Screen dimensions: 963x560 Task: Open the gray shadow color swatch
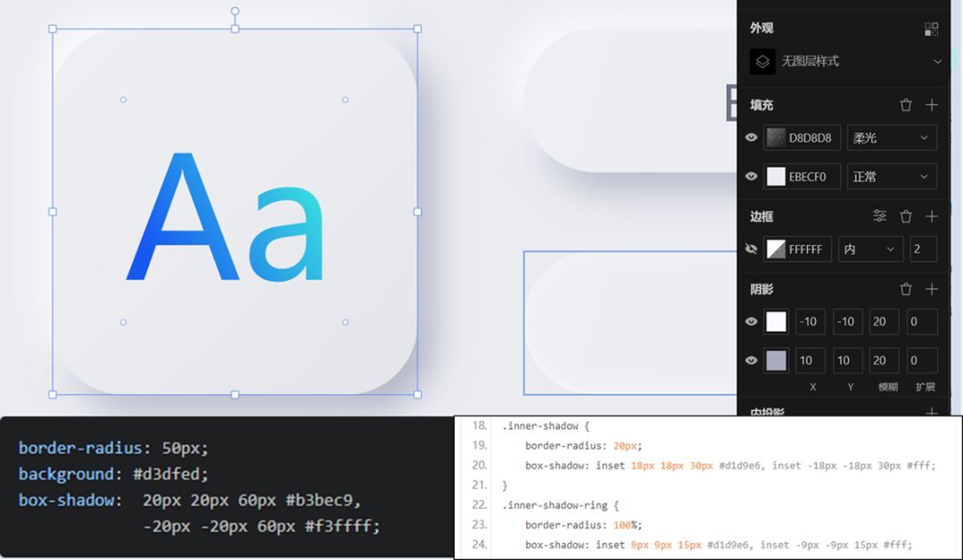(x=776, y=360)
